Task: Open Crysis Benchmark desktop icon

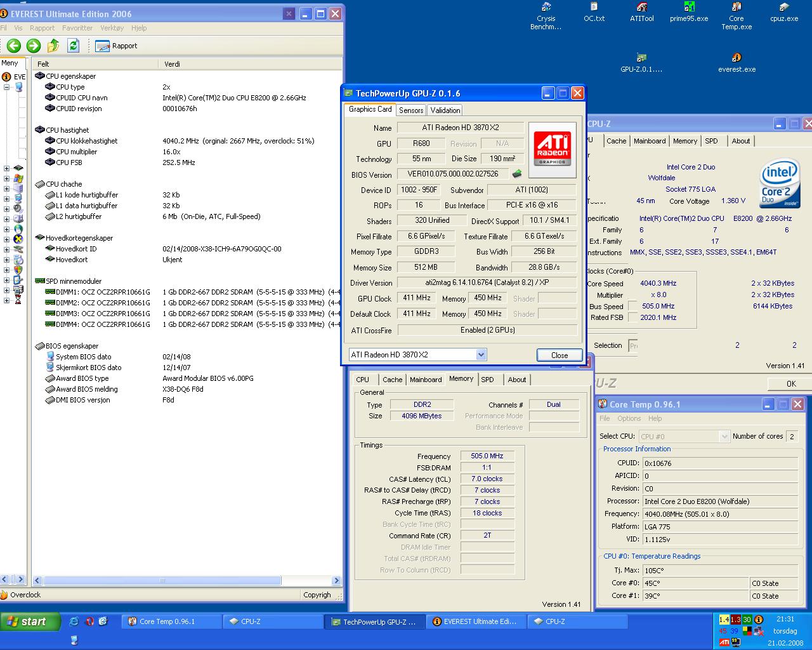Action: coord(546,16)
